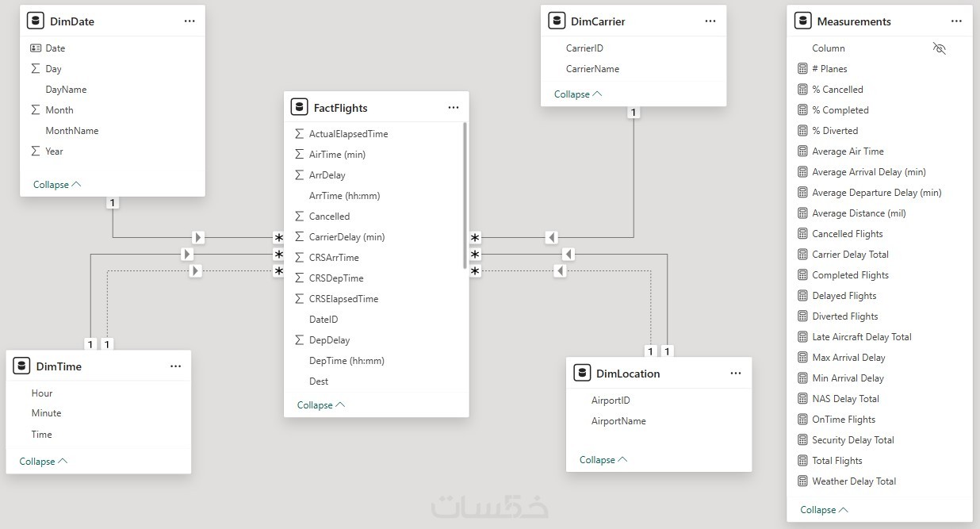Click the calculator icon beside Total Flights
Viewport: 980px width, 529px height.
(802, 461)
